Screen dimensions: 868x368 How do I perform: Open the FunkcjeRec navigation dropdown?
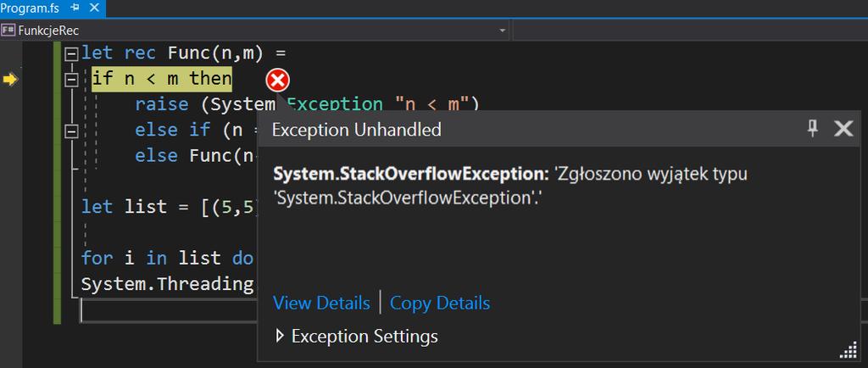(x=254, y=31)
